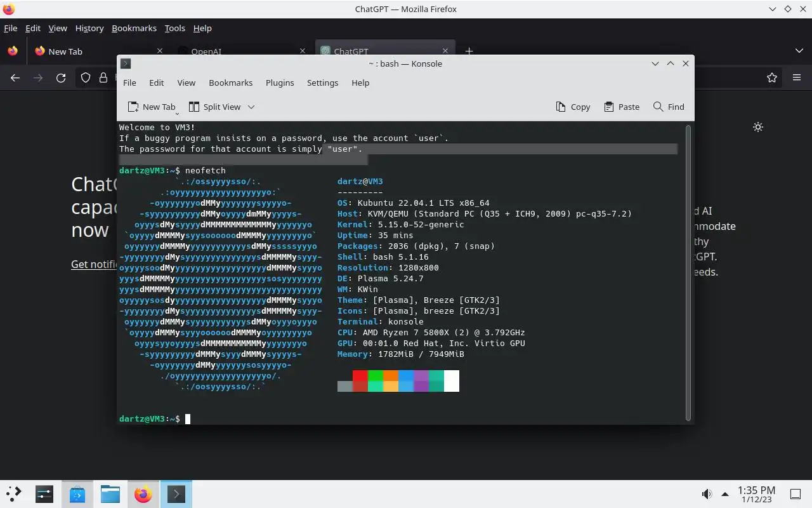
Task: Open the KDE application launcher
Action: tap(13, 493)
